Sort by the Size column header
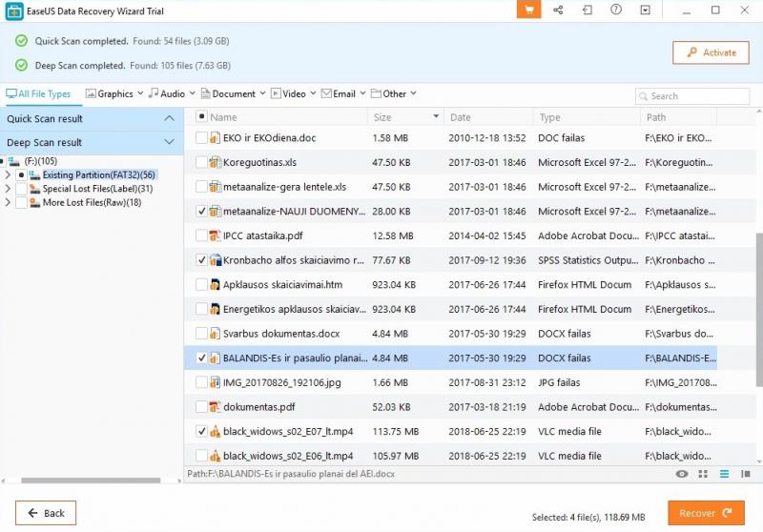Screen dimensions: 763x532 (x=405, y=117)
